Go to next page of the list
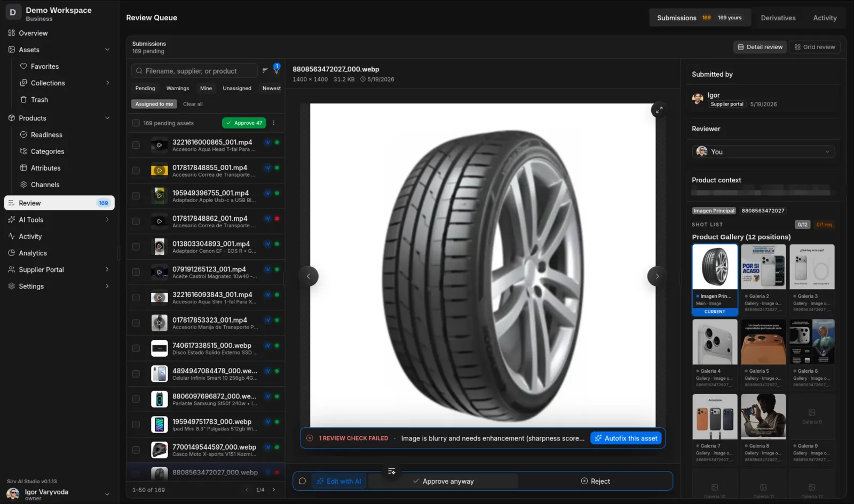This screenshot has width=854, height=504. 274,490
